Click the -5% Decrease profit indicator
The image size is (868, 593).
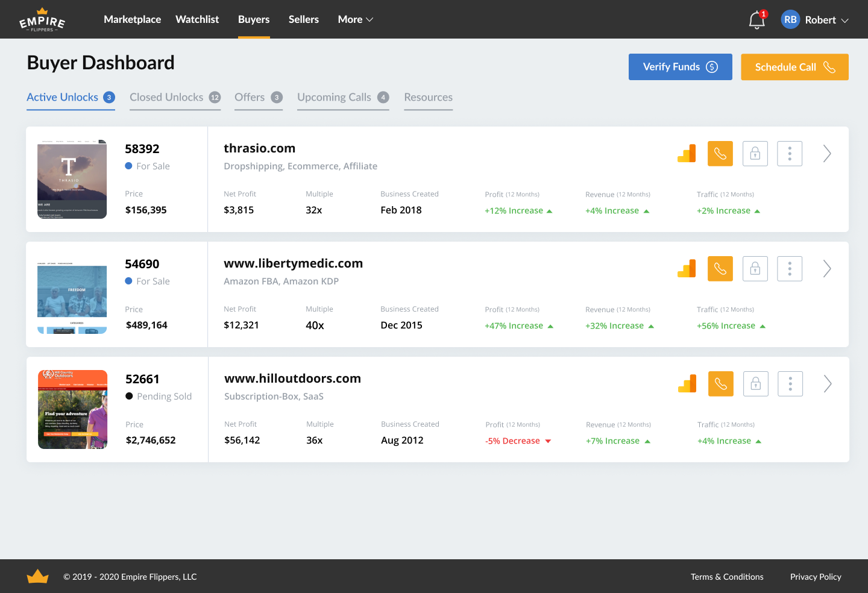tap(518, 441)
